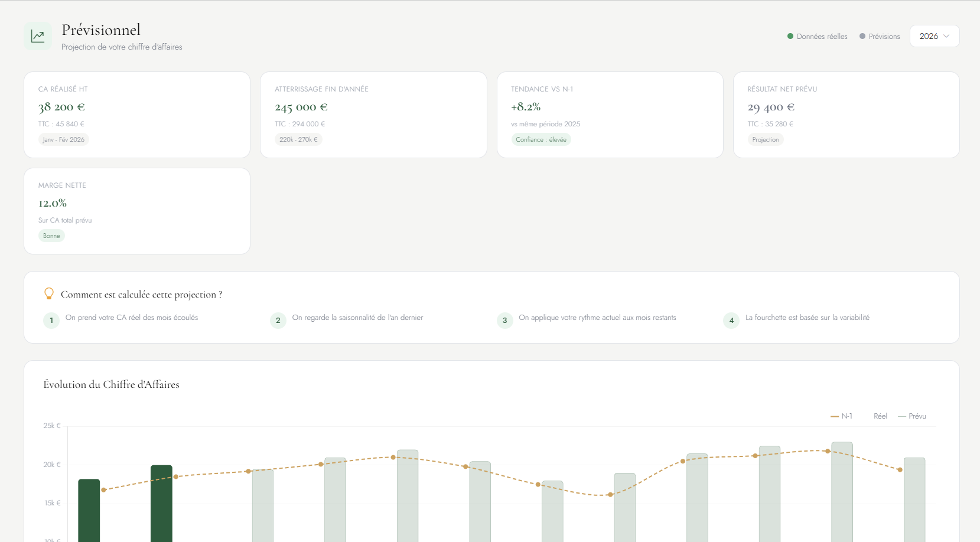Click the Confiance : élevée badge
This screenshot has width=980, height=542.
pos(541,140)
